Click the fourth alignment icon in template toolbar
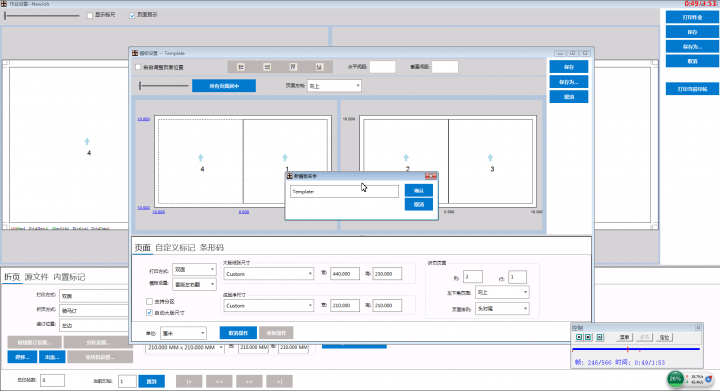The width and height of the screenshot is (720, 391). (319, 67)
